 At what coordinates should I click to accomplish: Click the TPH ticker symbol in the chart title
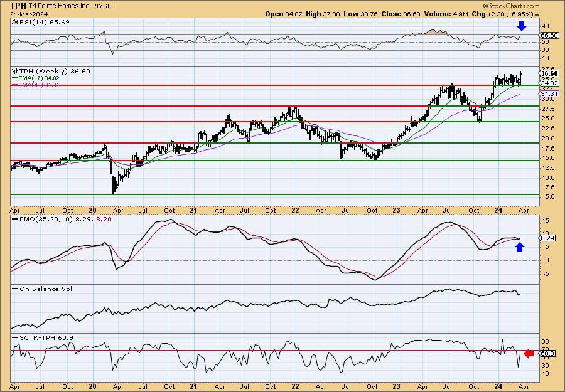coord(18,6)
